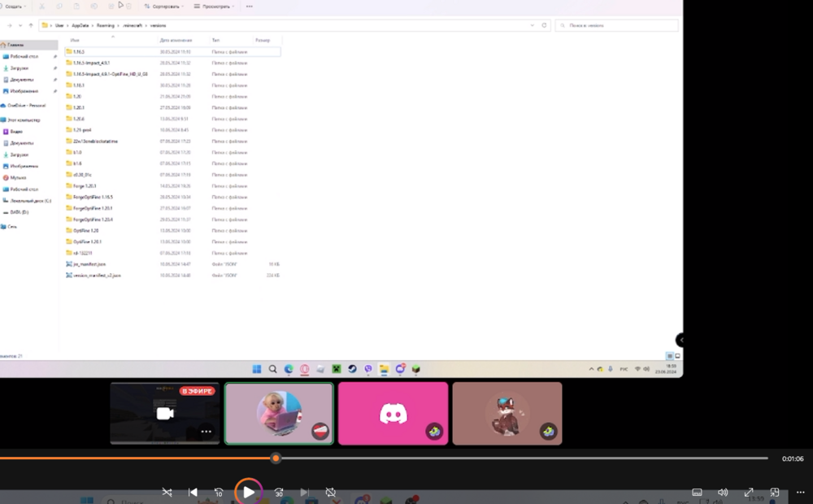The height and width of the screenshot is (504, 813).
Task: Go to the next track
Action: point(304,492)
